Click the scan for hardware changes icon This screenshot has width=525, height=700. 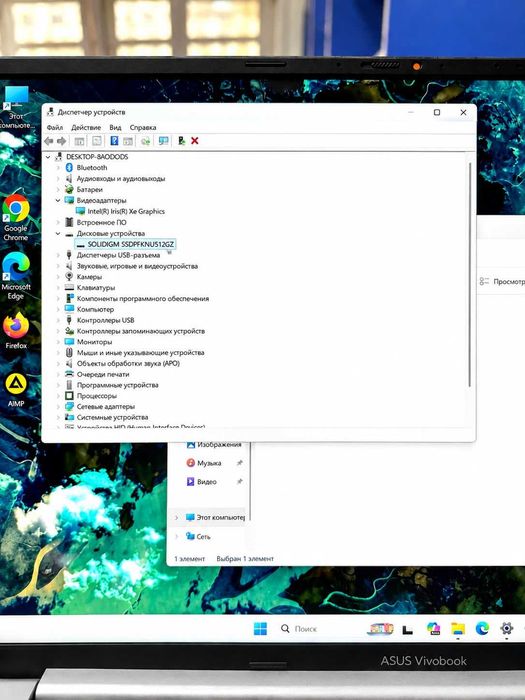163,141
